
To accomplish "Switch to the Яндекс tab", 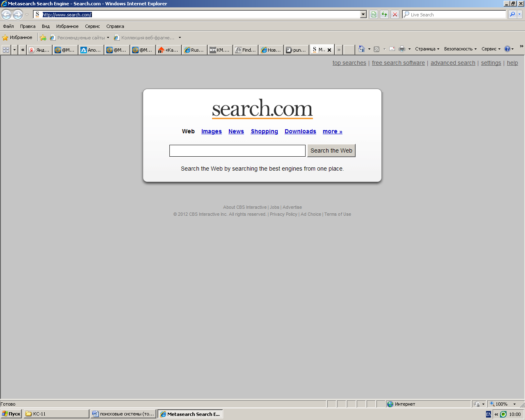I will coord(39,50).
